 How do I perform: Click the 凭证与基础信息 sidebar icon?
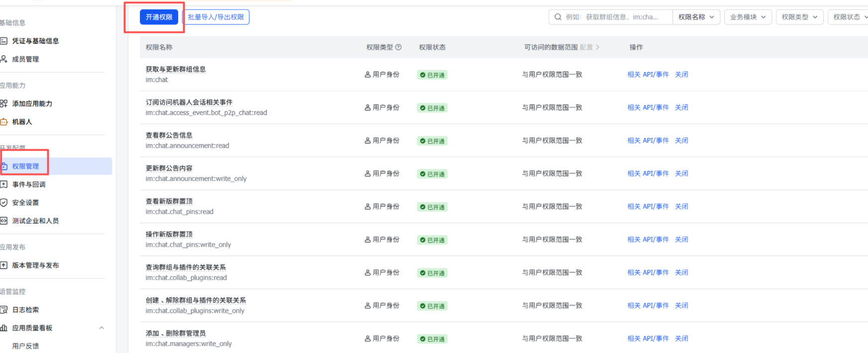(x=3, y=41)
